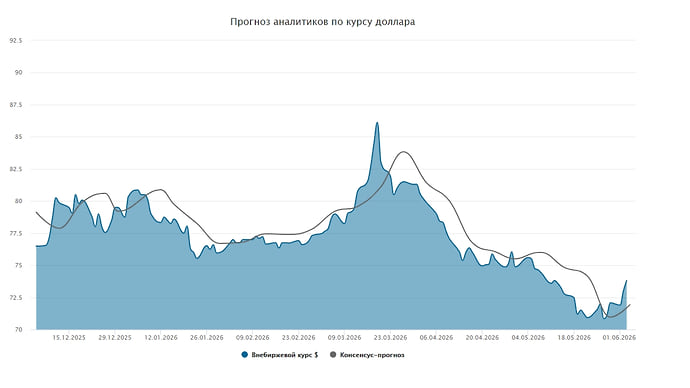Click the blue rate peak above 85
This screenshot has width=690, height=388.
(377, 123)
